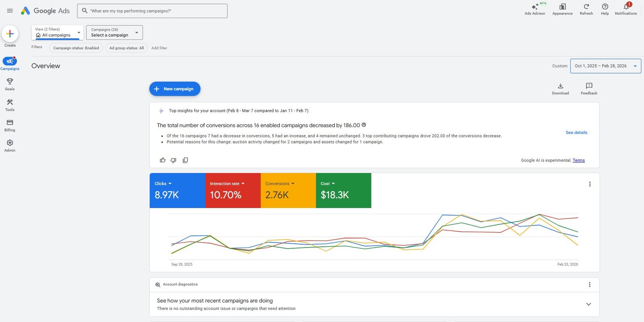Open the Billing section in sidebar
This screenshot has height=322, width=644.
point(10,125)
